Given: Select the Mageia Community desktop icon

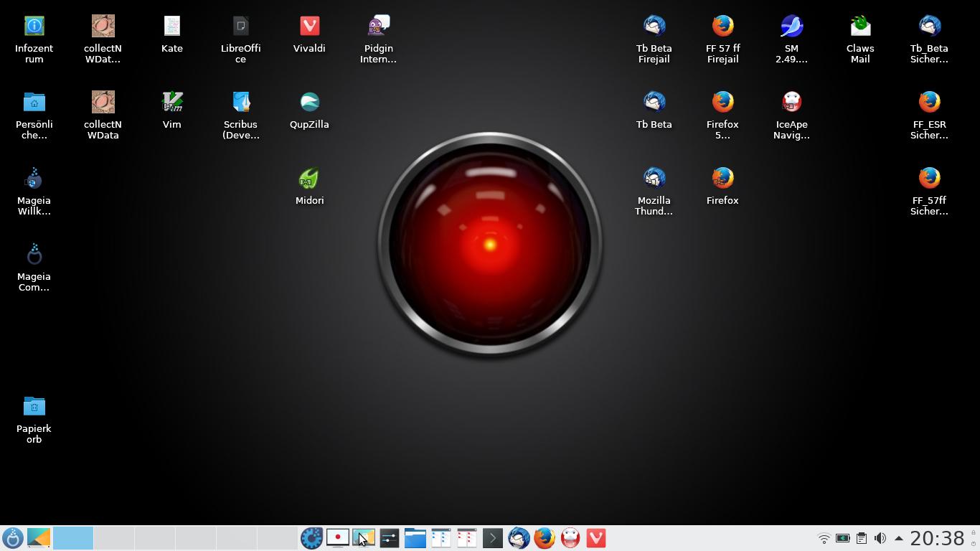Looking at the screenshot, I should coord(34,267).
